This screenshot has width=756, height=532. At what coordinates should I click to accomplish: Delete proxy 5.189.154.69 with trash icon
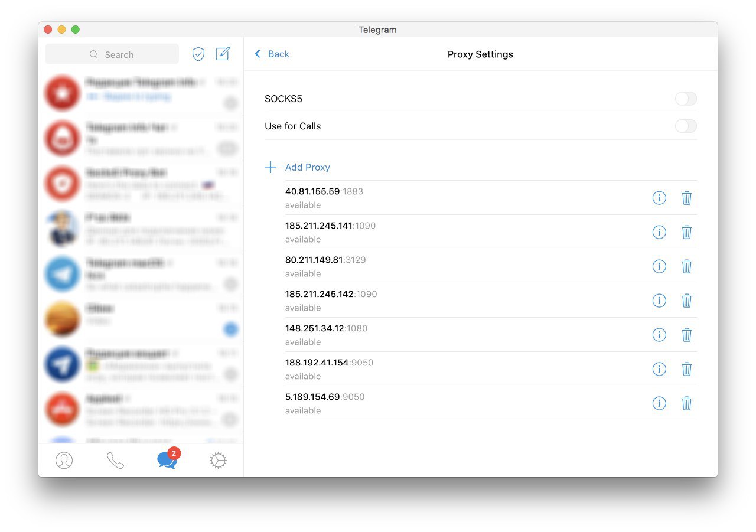[x=686, y=403]
